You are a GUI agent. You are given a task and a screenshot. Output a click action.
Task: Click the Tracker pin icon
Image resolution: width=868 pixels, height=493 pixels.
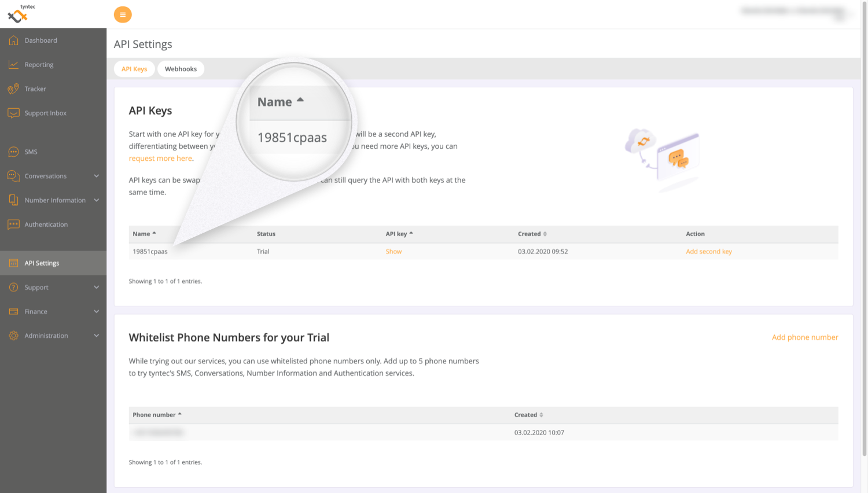click(13, 89)
